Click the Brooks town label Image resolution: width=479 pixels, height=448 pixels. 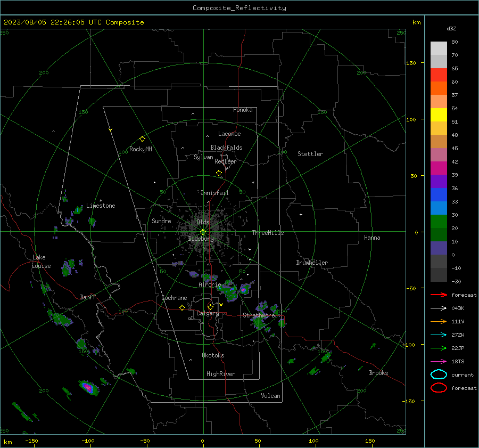click(378, 373)
